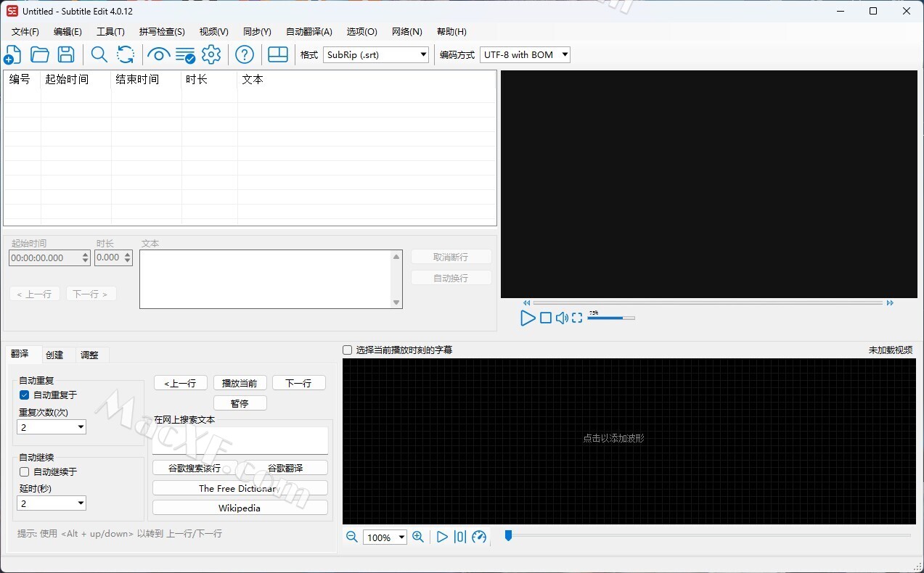This screenshot has height=573, width=924.
Task: Open the 重复次数 dropdown
Action: pos(52,427)
